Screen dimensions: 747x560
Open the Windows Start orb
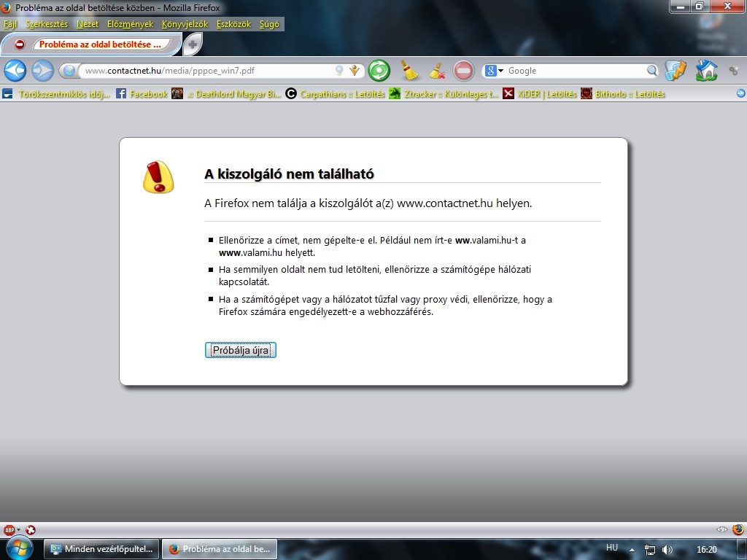(x=18, y=548)
